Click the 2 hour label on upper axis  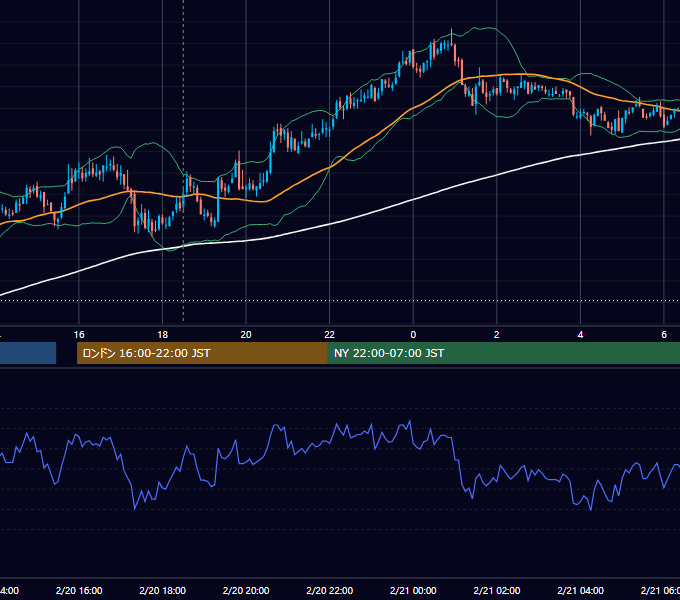coord(497,335)
